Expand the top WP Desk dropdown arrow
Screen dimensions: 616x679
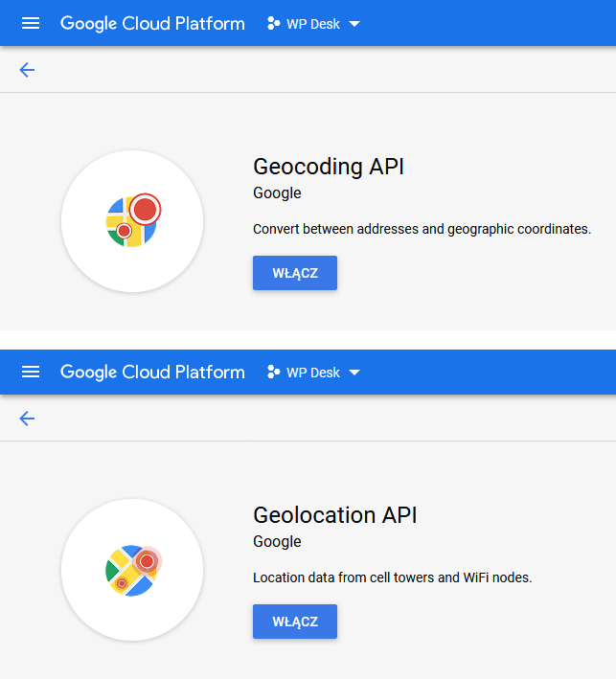354,24
